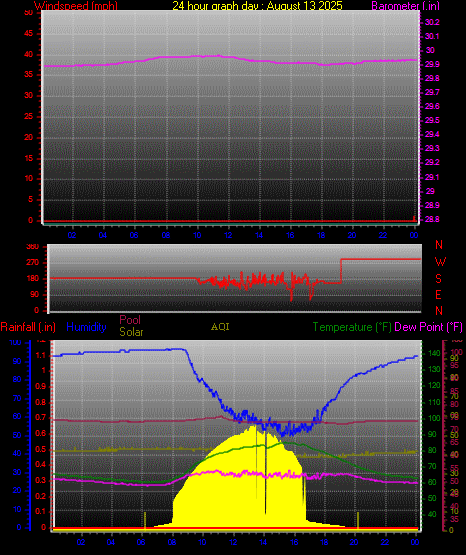Click barometer axis value 28.9
This screenshot has height=555, width=466.
click(x=432, y=205)
